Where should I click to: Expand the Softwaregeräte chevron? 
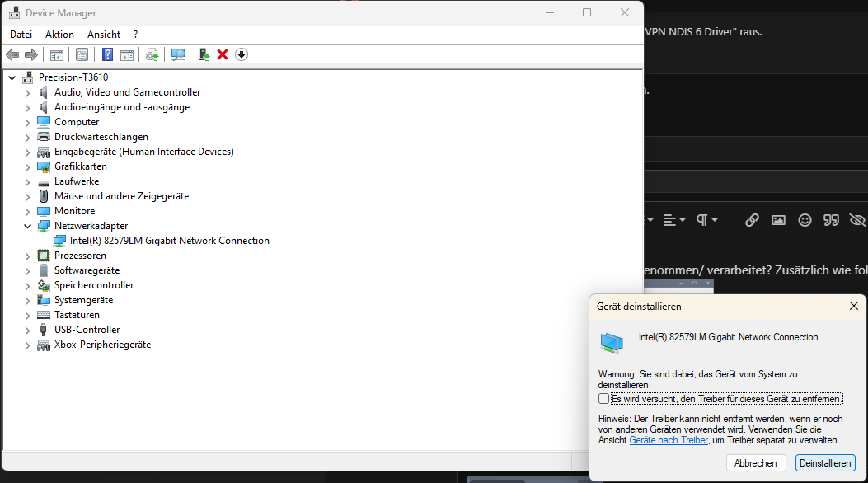point(28,270)
